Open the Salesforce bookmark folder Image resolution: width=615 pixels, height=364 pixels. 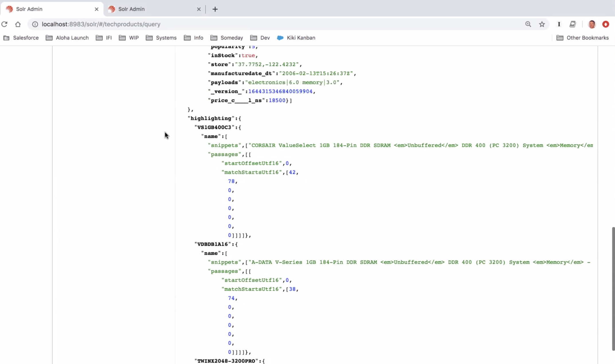tap(21, 38)
